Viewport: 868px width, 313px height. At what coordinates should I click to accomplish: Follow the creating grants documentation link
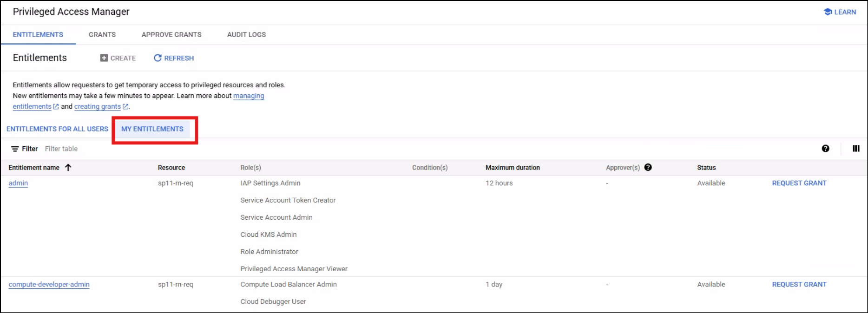point(98,107)
